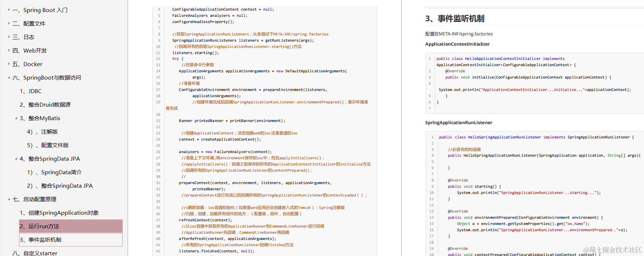
Task: Navigate to 五、Docker outline entry
Action: tap(27, 64)
